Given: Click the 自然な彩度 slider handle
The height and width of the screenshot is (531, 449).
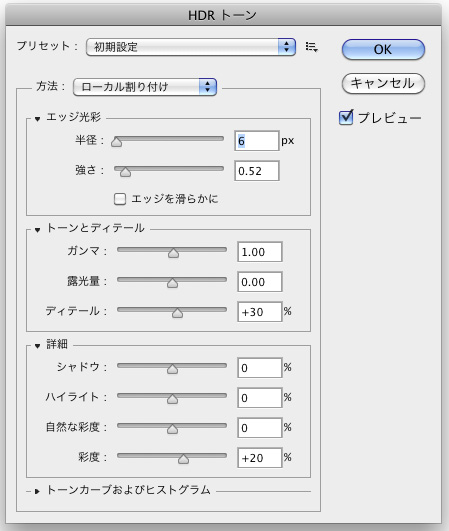Looking at the screenshot, I should pos(172,429).
